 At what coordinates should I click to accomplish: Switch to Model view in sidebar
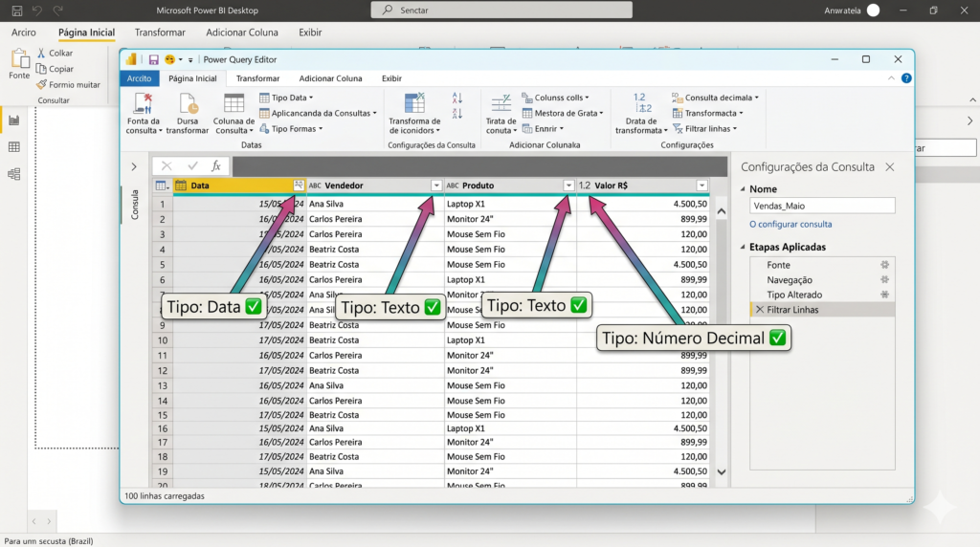pyautogui.click(x=13, y=174)
